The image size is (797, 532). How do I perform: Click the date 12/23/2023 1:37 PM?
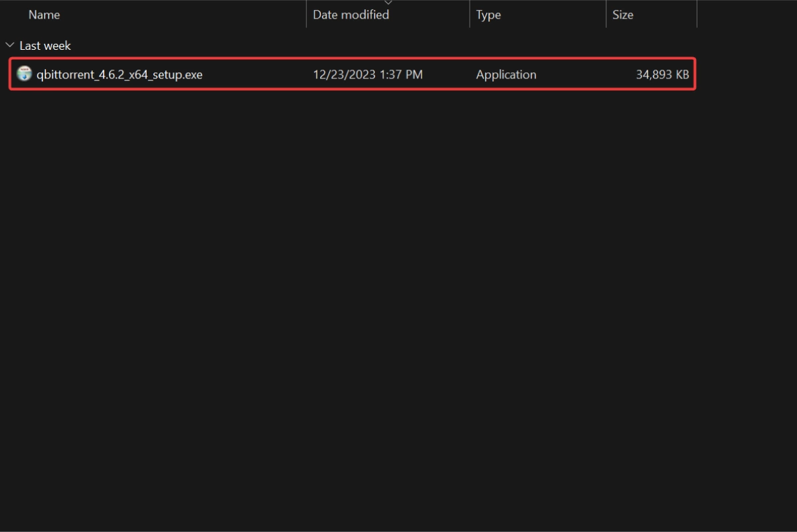tap(367, 74)
